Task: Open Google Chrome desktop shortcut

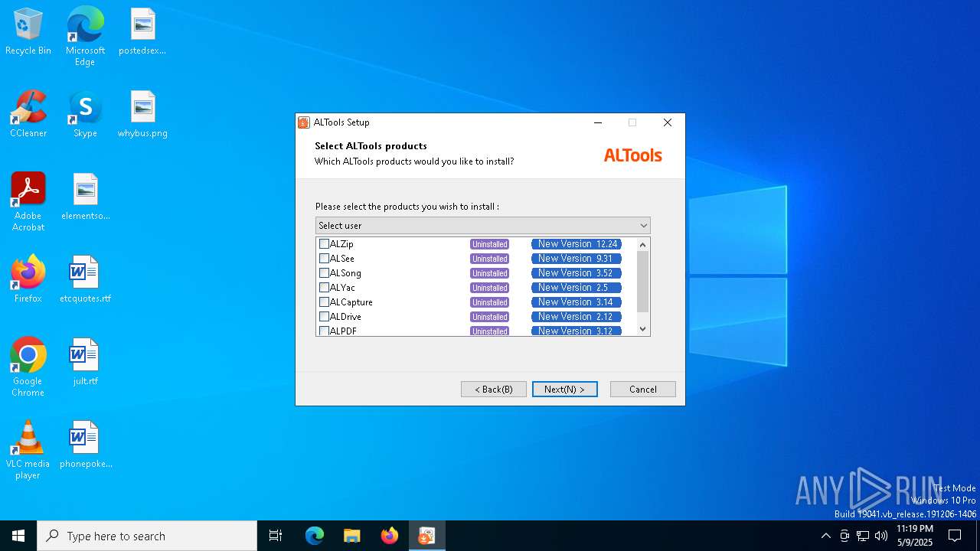Action: tap(28, 367)
